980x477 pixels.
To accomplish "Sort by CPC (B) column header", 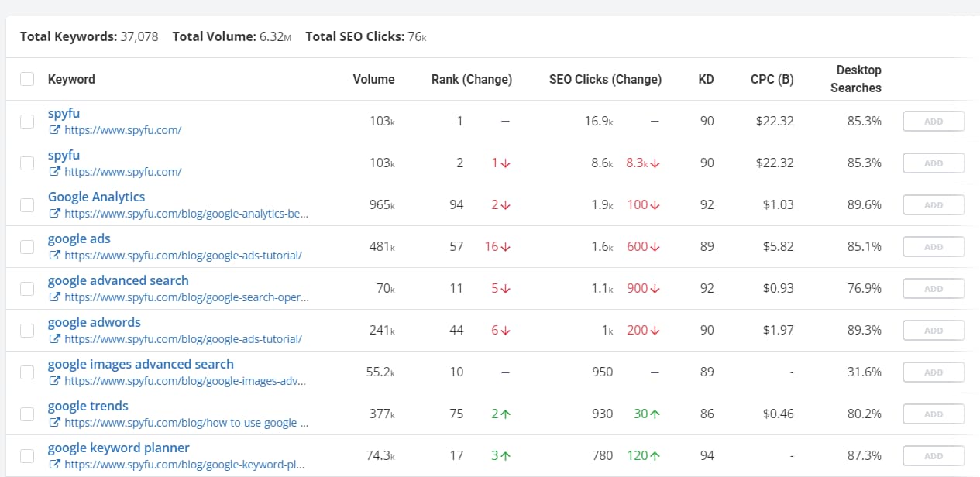I will [x=772, y=79].
